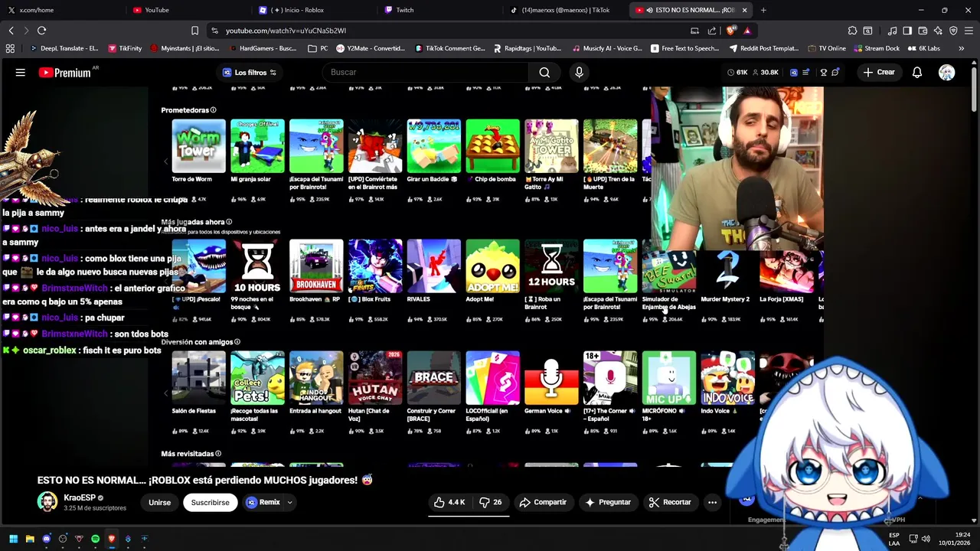Screen dimensions: 980x551
Task: Click the ESP LAA language indicator
Action: 894,539
